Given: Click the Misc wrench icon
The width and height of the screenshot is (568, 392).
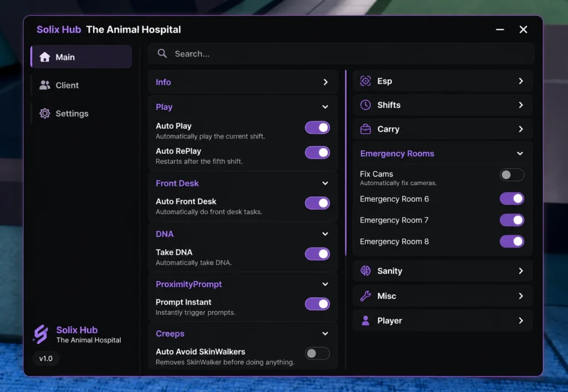Looking at the screenshot, I should (x=366, y=296).
